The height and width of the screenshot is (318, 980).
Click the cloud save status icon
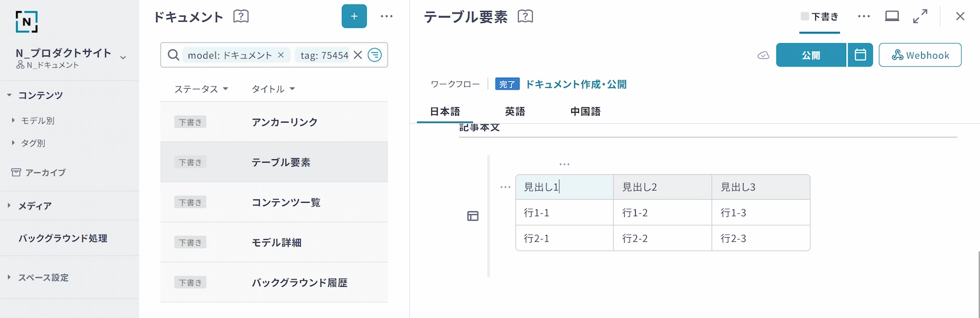[763, 55]
